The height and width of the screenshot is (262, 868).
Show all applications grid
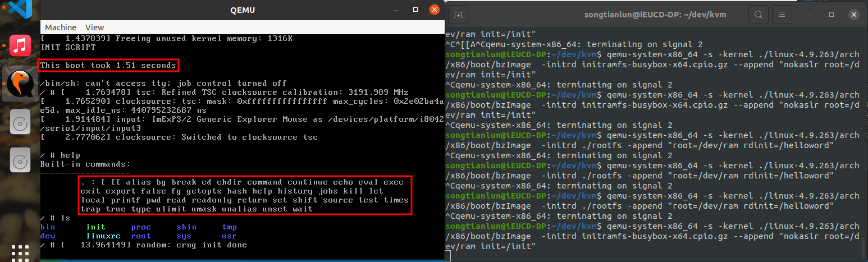click(20, 253)
